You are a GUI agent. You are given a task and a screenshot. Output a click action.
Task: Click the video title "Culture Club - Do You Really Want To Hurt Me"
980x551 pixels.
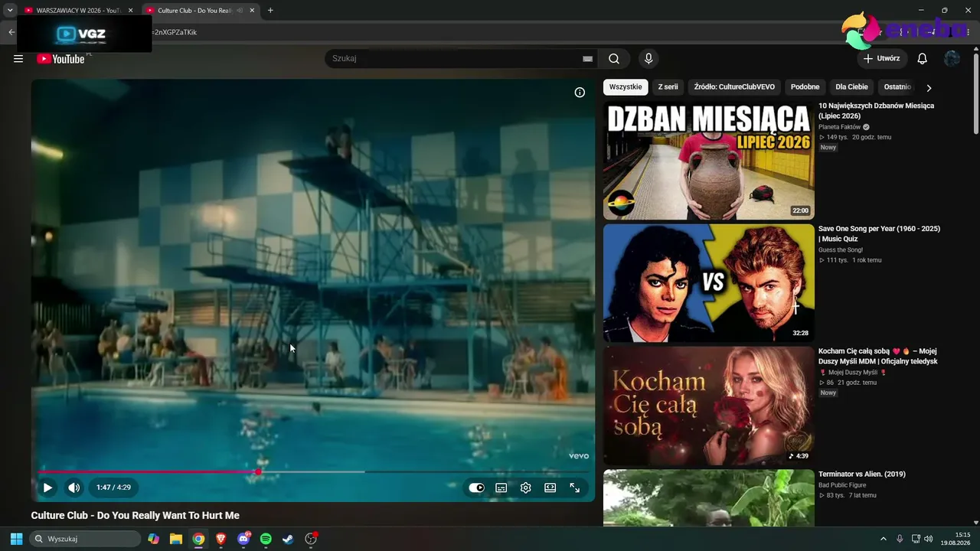[x=136, y=516]
